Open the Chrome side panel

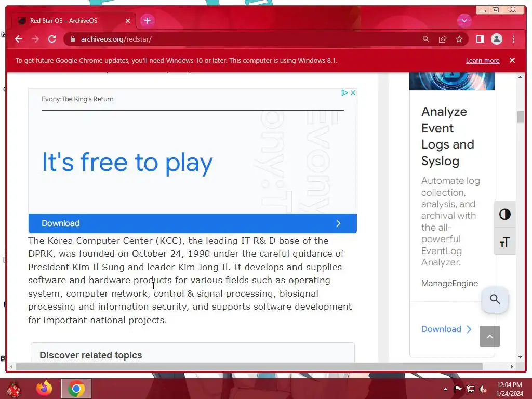click(x=480, y=39)
